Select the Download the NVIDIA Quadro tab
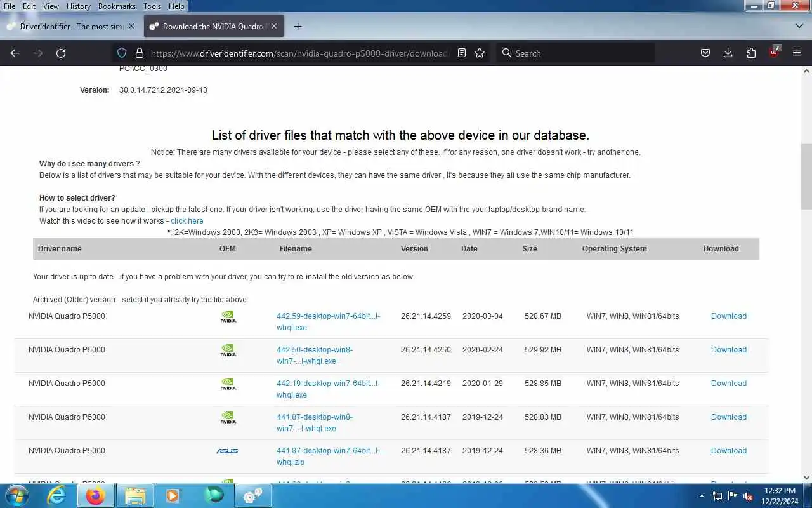This screenshot has height=508, width=812. pos(214,27)
